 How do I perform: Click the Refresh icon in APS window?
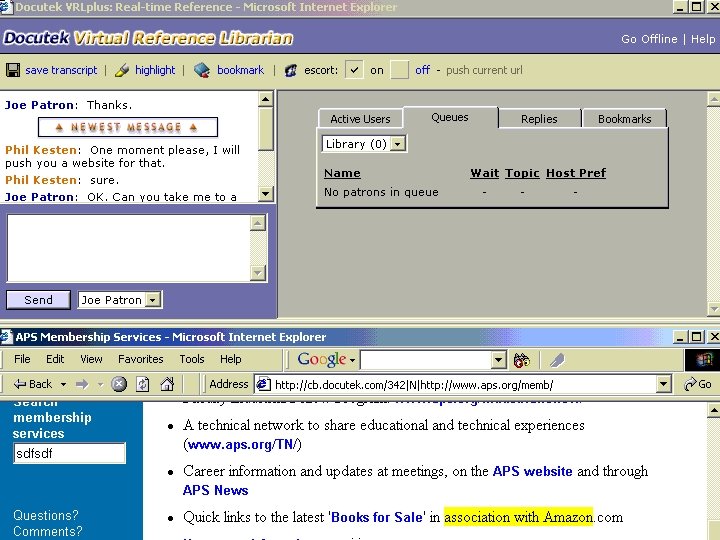pyautogui.click(x=143, y=384)
